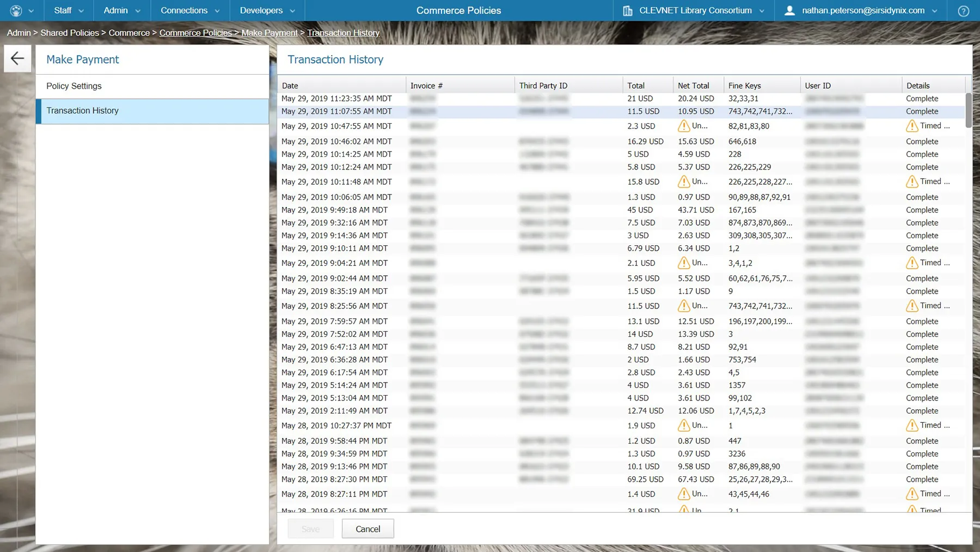Screen dimensions: 980x552
Task: Click Net Total warning icon for 8:25:56 AM row
Action: [x=683, y=306]
